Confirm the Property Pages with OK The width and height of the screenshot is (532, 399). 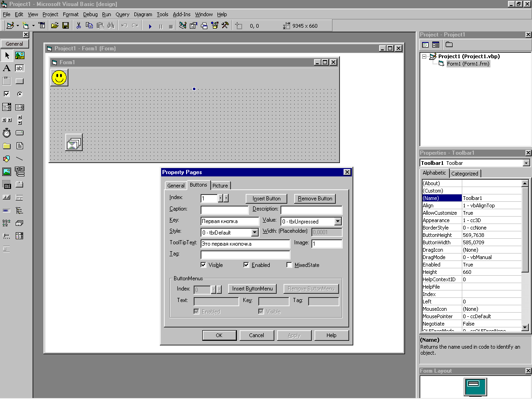219,335
